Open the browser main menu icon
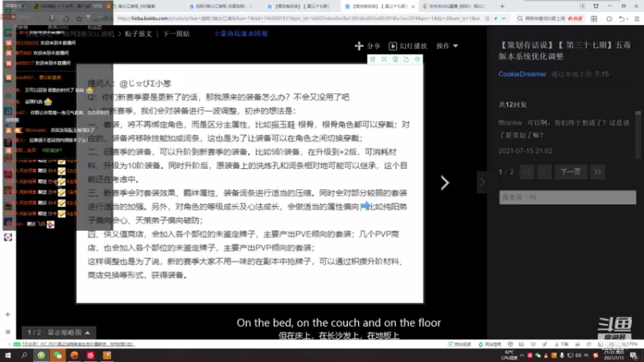644x362 pixels. (637, 19)
